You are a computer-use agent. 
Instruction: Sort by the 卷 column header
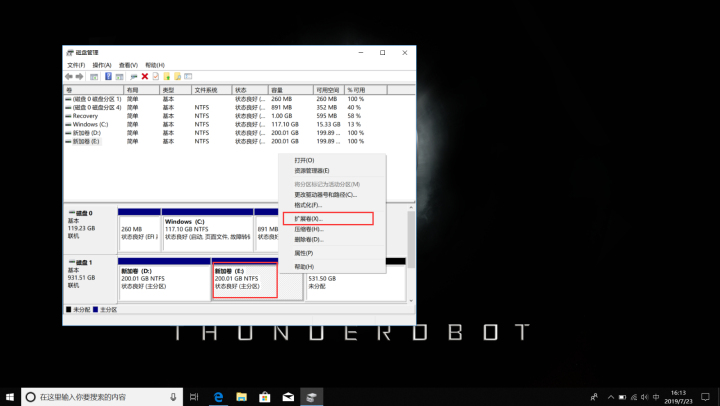point(94,90)
